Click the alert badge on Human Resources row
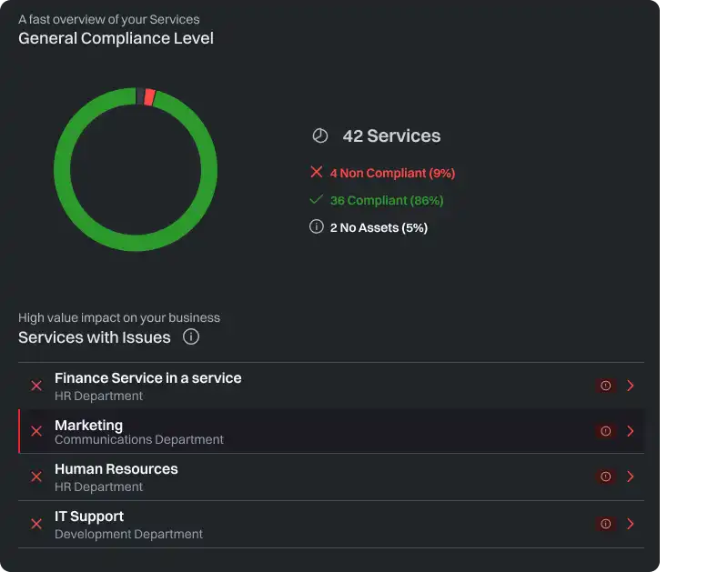 [605, 477]
